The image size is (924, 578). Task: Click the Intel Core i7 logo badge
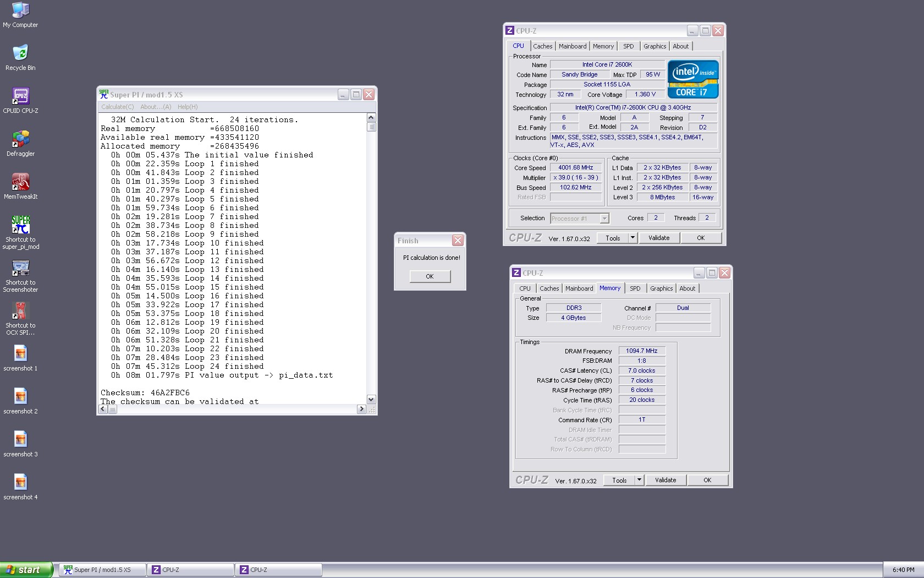tap(693, 79)
